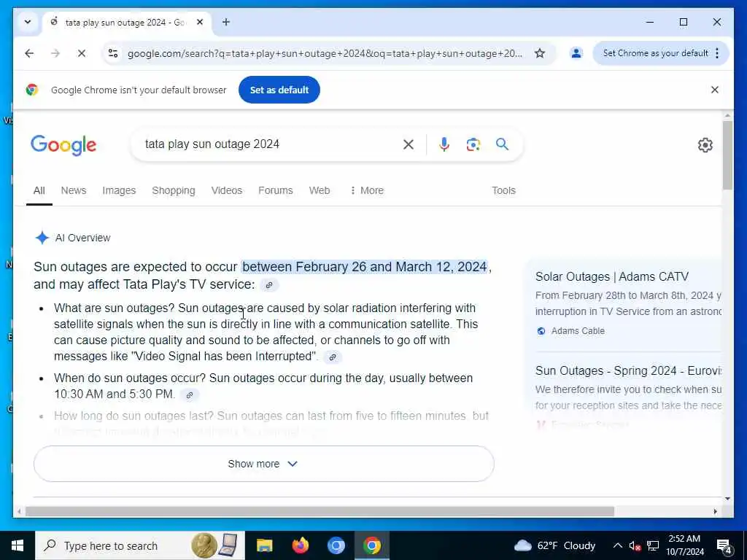Switch to the Shopping tab

click(174, 190)
